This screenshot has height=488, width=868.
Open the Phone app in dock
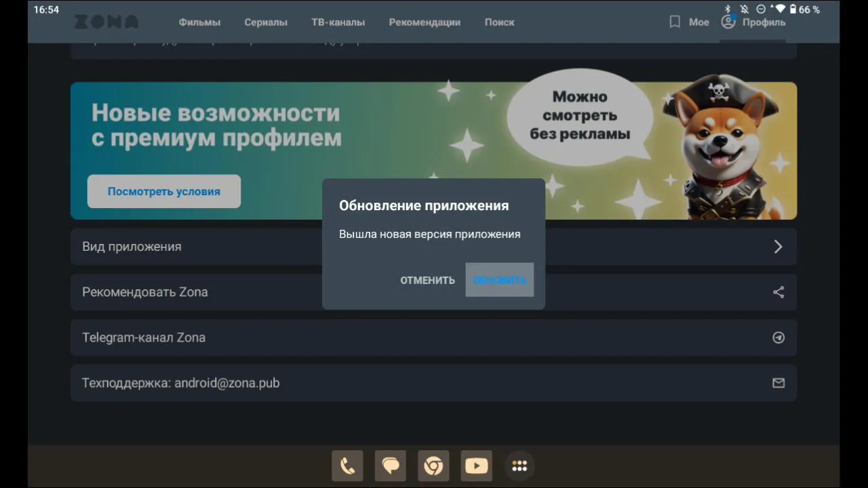click(347, 466)
